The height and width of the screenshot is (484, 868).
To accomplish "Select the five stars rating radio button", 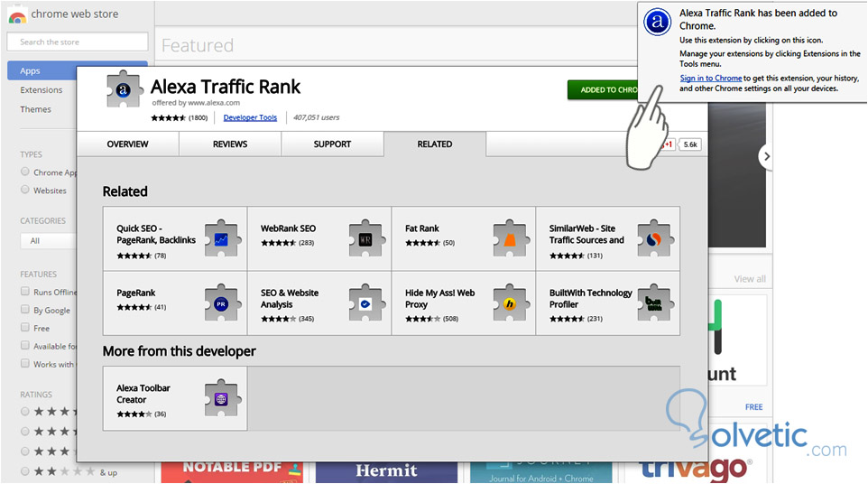I will click(25, 412).
